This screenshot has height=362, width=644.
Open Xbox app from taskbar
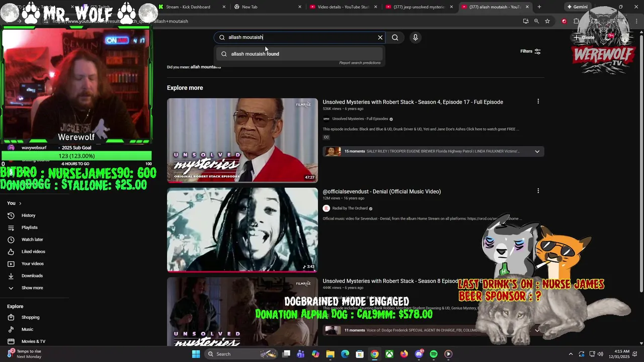(x=389, y=354)
